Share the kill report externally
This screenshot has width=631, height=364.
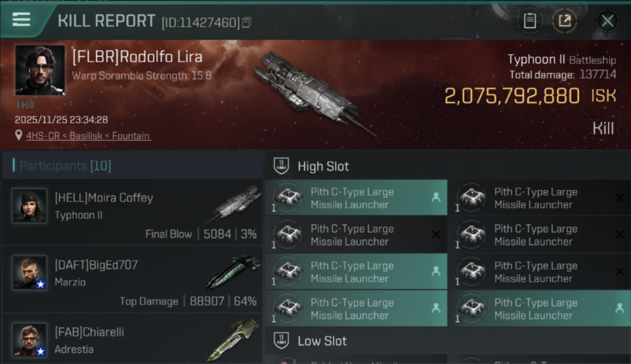pyautogui.click(x=565, y=21)
